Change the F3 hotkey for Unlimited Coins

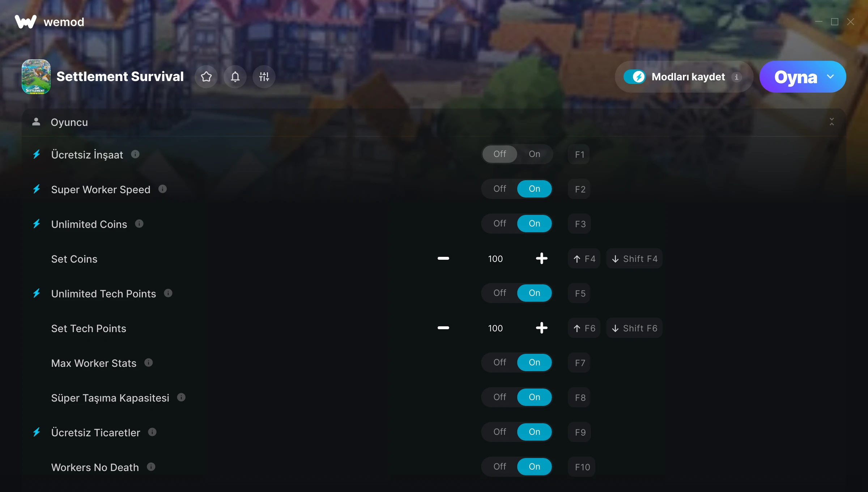(580, 224)
